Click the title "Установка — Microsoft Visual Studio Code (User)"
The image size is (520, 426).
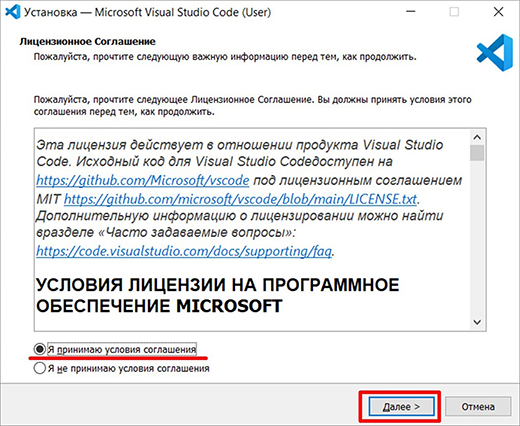pyautogui.click(x=147, y=12)
